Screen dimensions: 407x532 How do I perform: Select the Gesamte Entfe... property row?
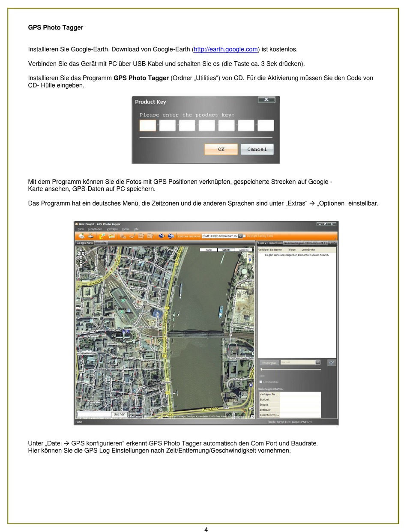(290, 415)
